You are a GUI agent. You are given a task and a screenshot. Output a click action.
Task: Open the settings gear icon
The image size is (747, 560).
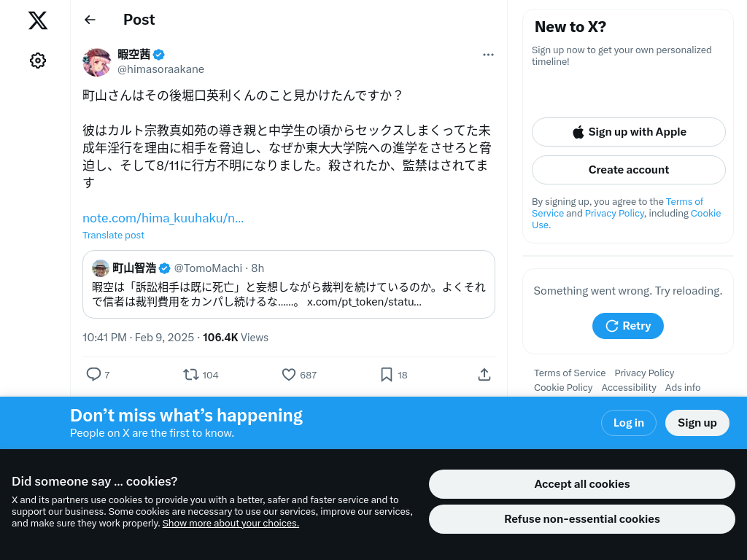38,61
